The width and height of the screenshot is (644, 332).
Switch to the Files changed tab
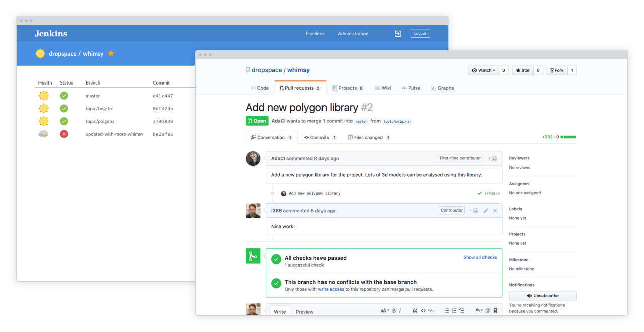tap(369, 137)
